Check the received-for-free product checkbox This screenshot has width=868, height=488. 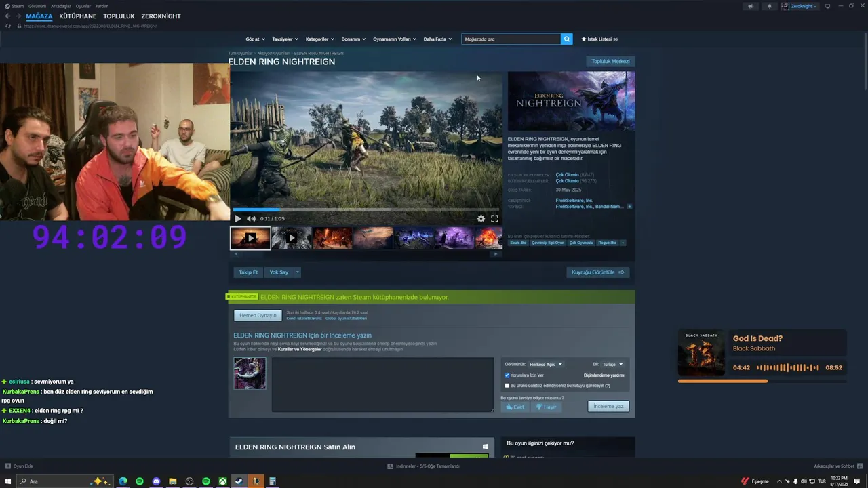(507, 385)
